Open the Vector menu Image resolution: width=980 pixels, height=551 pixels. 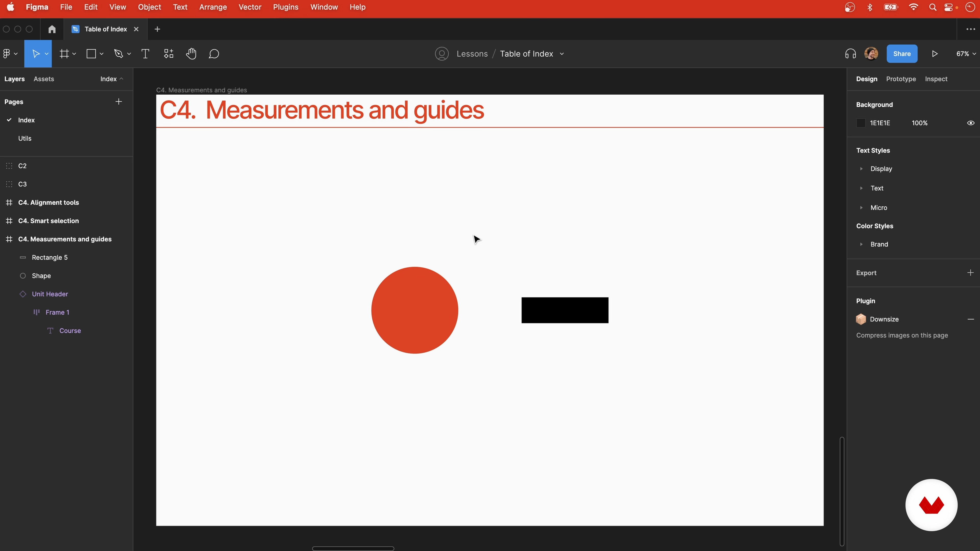click(250, 7)
